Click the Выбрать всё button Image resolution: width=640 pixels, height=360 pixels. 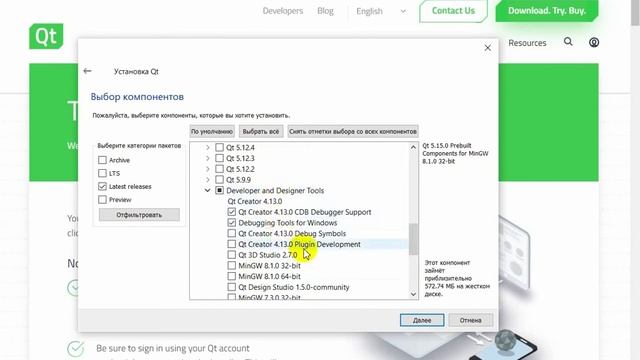[x=261, y=131]
